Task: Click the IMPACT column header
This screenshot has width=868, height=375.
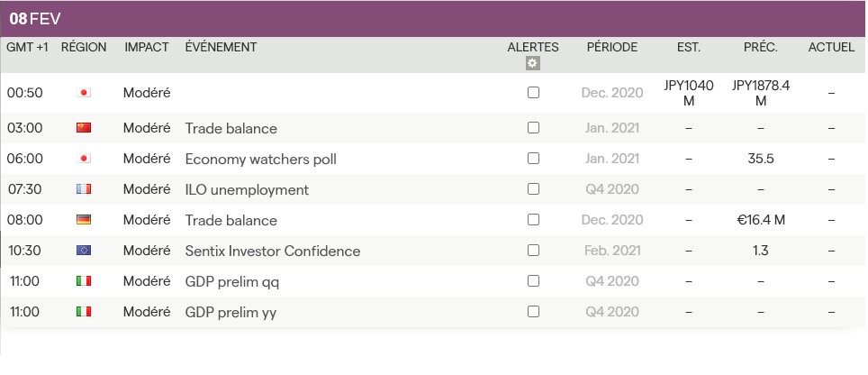Action: tap(147, 47)
